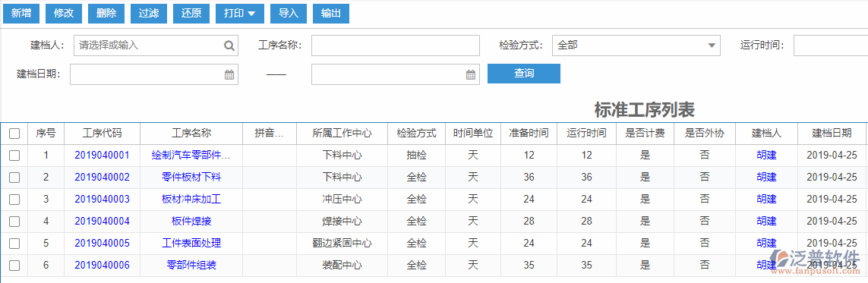This screenshot has width=868, height=283.
Task: Open the 绘制汽车零部件… process link
Action: pyautogui.click(x=191, y=156)
